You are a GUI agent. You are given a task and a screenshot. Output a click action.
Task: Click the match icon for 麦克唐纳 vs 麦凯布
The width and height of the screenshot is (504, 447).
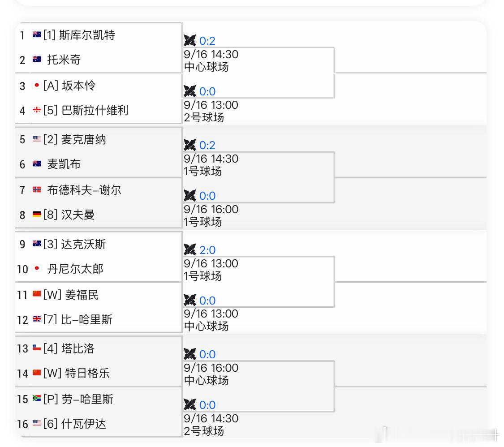click(x=190, y=145)
